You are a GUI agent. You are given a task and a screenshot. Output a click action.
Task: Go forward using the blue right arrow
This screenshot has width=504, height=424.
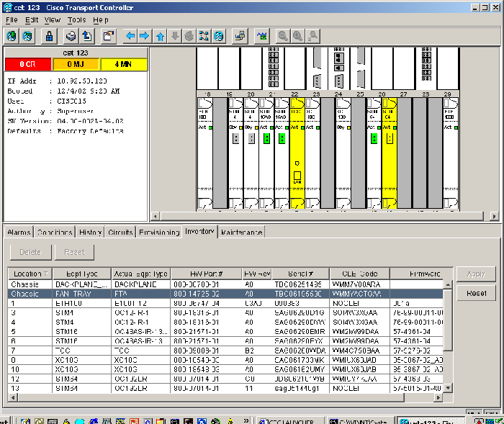[x=145, y=36]
